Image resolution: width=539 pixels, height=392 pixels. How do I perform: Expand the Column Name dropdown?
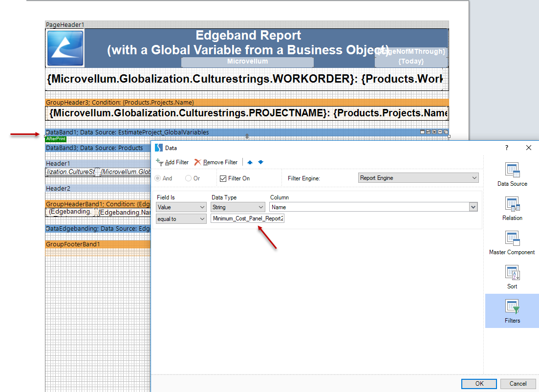(474, 207)
